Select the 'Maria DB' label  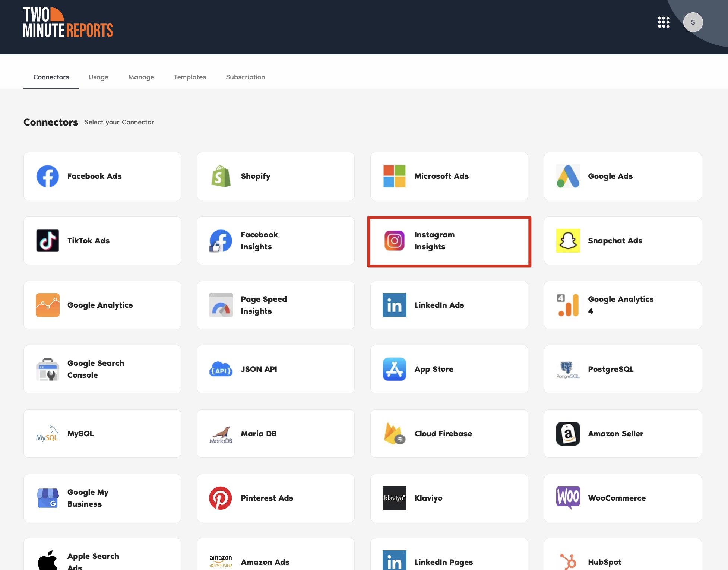(259, 434)
